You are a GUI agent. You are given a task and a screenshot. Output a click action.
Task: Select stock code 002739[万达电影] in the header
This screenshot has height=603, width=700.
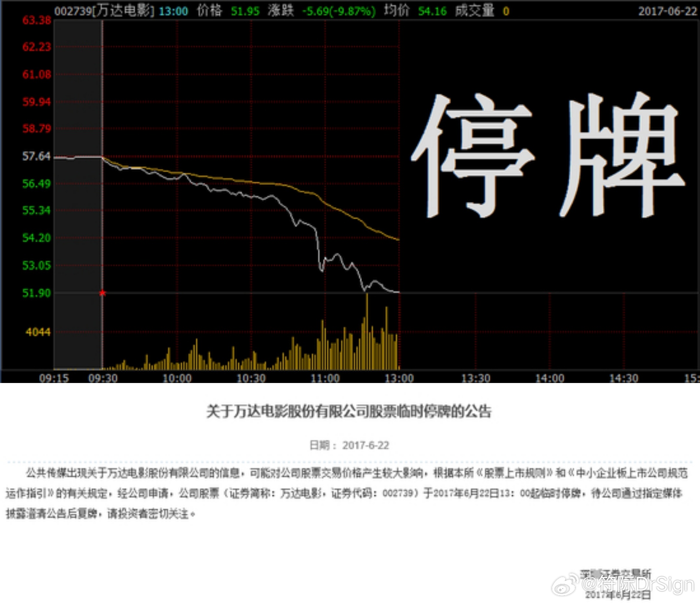104,11
